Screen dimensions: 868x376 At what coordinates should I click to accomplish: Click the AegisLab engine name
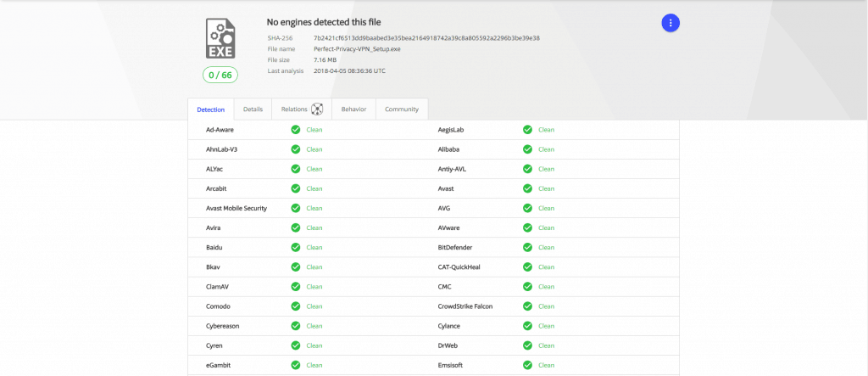(450, 130)
